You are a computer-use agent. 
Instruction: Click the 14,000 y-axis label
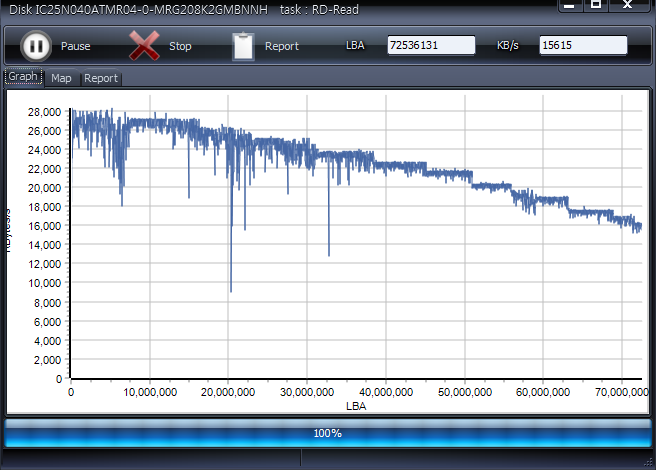click(x=44, y=245)
